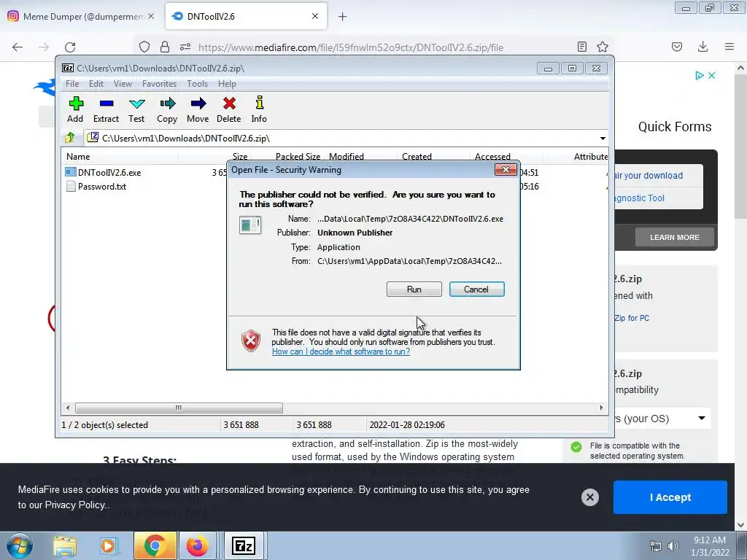Click the Save to Pocket icon
Screen dimensions: 747x560
[677, 47]
